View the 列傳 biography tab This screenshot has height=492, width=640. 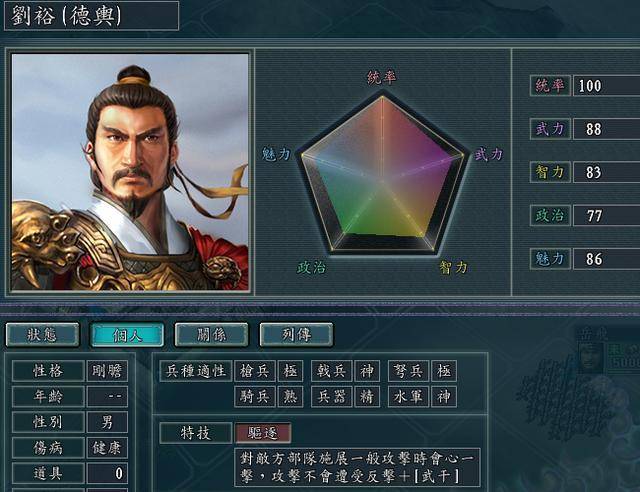(x=296, y=335)
